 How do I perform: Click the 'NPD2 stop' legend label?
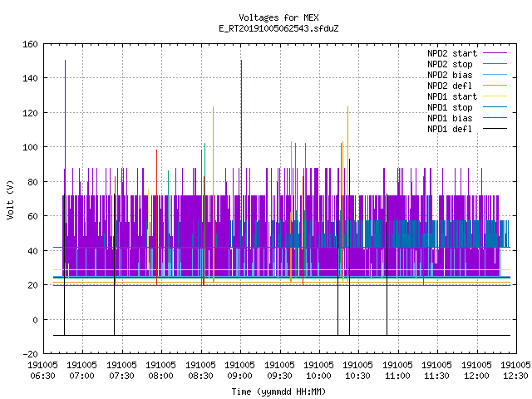(450, 64)
